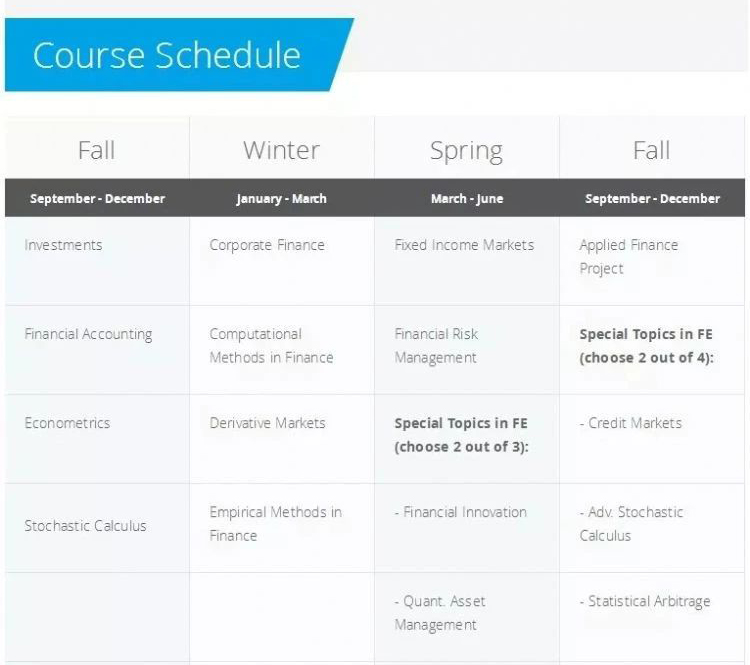The height and width of the screenshot is (665, 750).
Task: Select the Winter term column header
Action: (281, 150)
